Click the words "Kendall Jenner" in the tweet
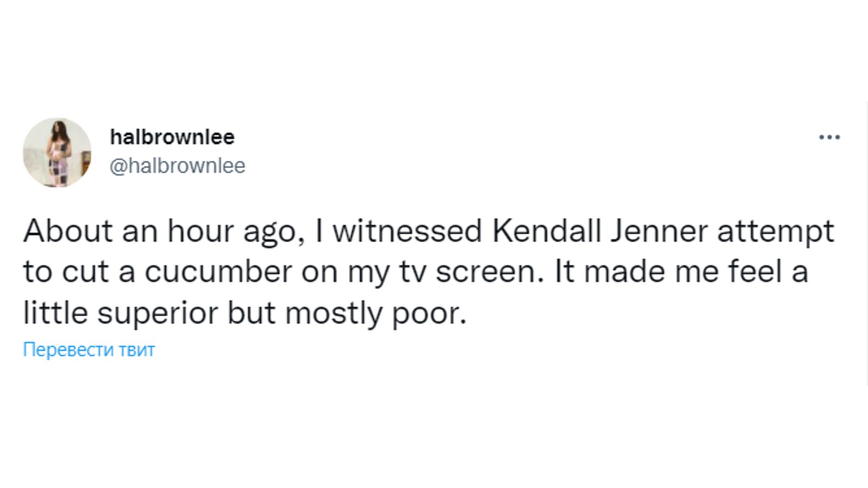This screenshot has width=868, height=488. tap(599, 231)
